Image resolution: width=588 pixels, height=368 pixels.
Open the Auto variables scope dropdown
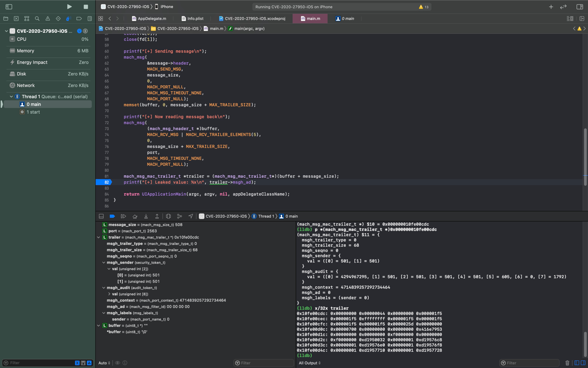[104, 363]
